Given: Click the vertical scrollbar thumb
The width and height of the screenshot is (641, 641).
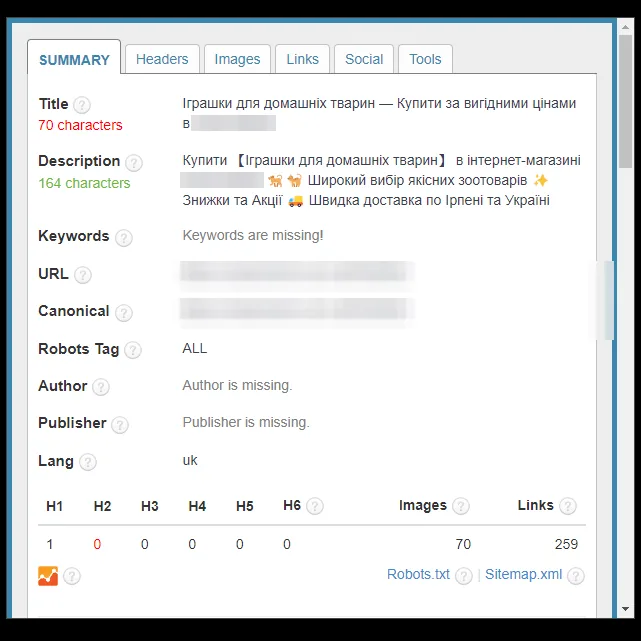Looking at the screenshot, I should (x=625, y=101).
